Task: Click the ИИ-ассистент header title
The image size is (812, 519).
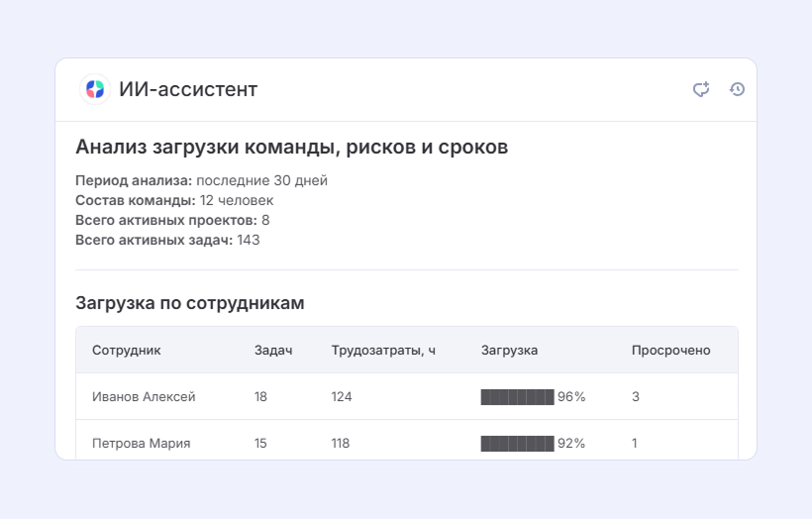Action: coord(188,89)
